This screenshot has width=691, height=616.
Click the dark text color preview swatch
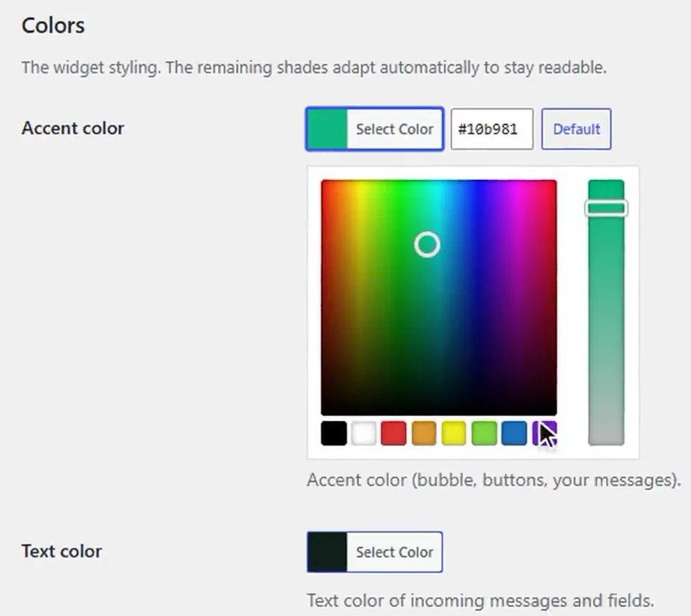tap(327, 552)
